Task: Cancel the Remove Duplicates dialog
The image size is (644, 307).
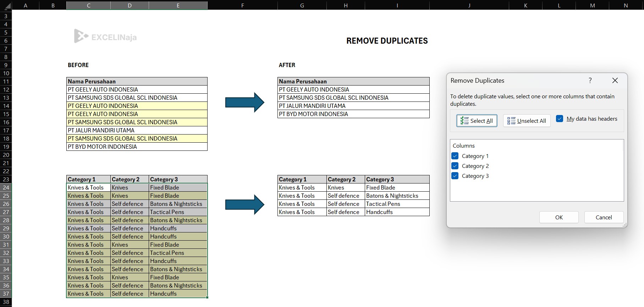Action: [x=604, y=217]
